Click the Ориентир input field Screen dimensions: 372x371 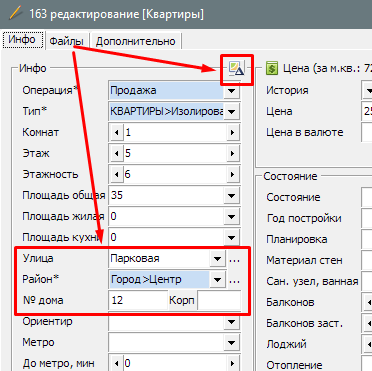pos(167,322)
